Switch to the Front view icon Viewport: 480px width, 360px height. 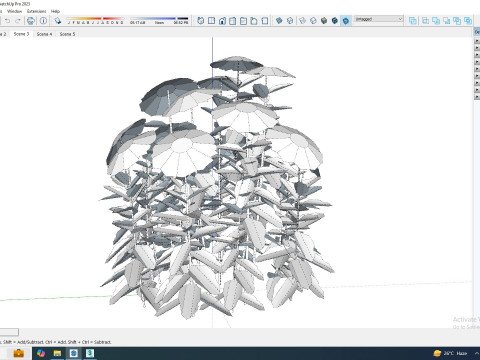click(222, 21)
